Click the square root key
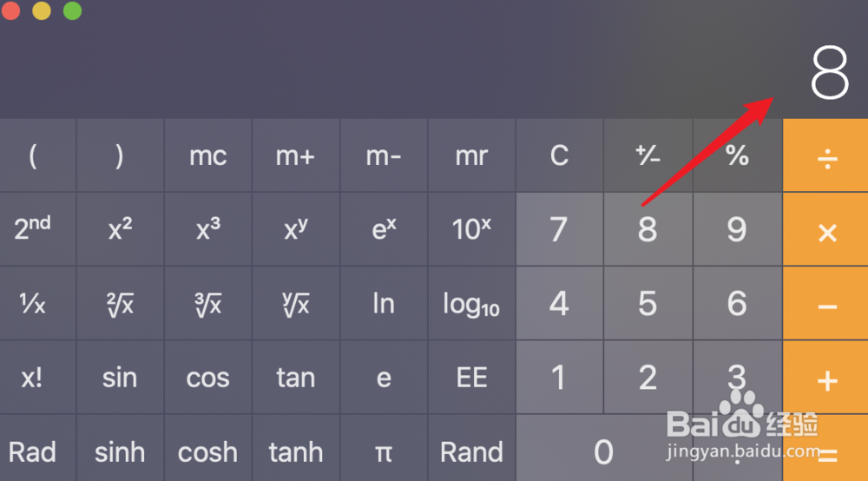This screenshot has width=868, height=481. (x=121, y=305)
